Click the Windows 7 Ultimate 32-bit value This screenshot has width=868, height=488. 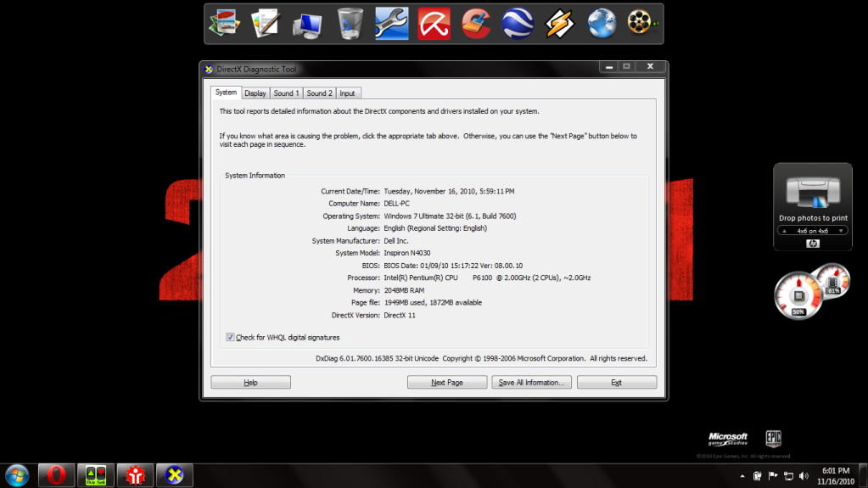[450, 216]
